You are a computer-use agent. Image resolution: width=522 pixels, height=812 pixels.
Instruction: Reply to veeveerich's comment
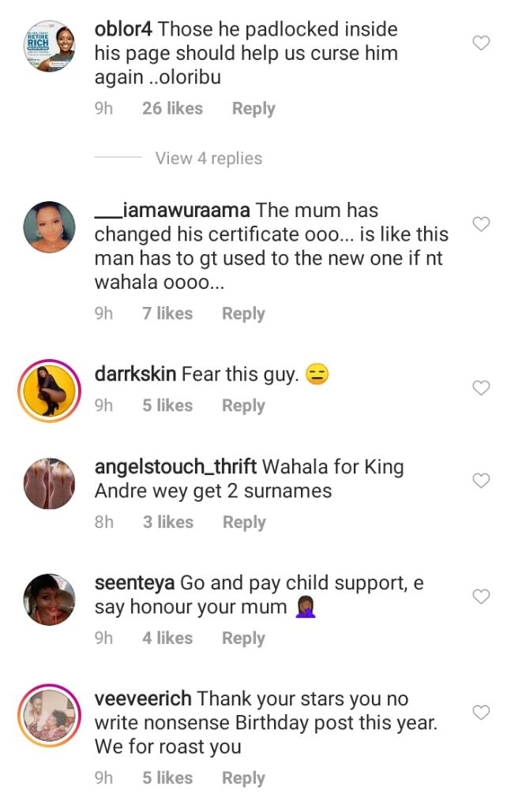tap(243, 778)
